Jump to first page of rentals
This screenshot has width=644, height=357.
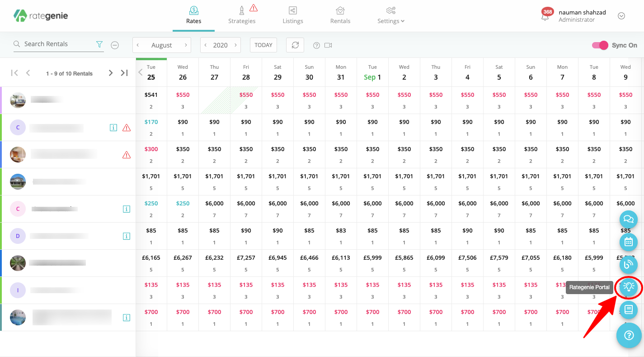(x=15, y=73)
